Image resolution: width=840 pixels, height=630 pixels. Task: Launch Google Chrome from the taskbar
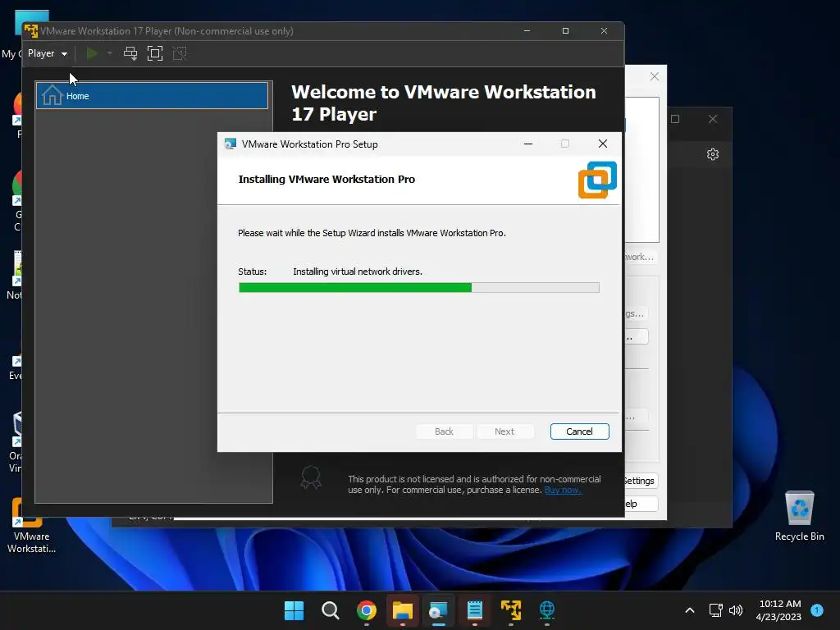[x=367, y=610]
